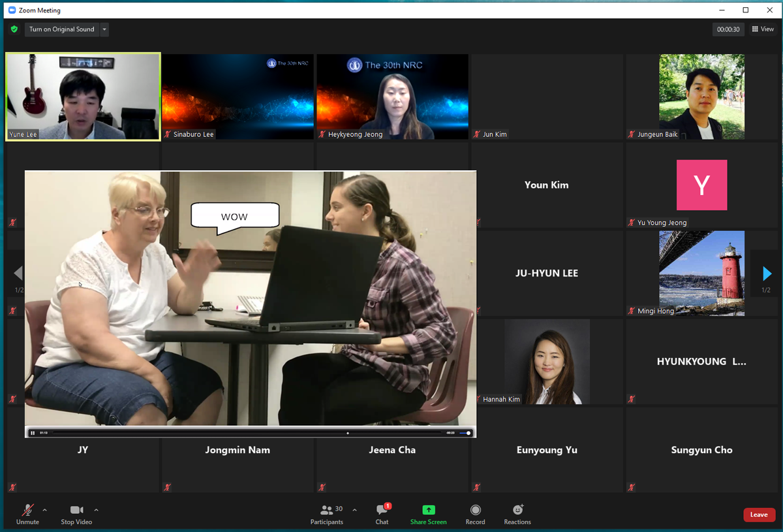
Task: Click the 00:00:30 meeting timer
Action: pyautogui.click(x=728, y=29)
